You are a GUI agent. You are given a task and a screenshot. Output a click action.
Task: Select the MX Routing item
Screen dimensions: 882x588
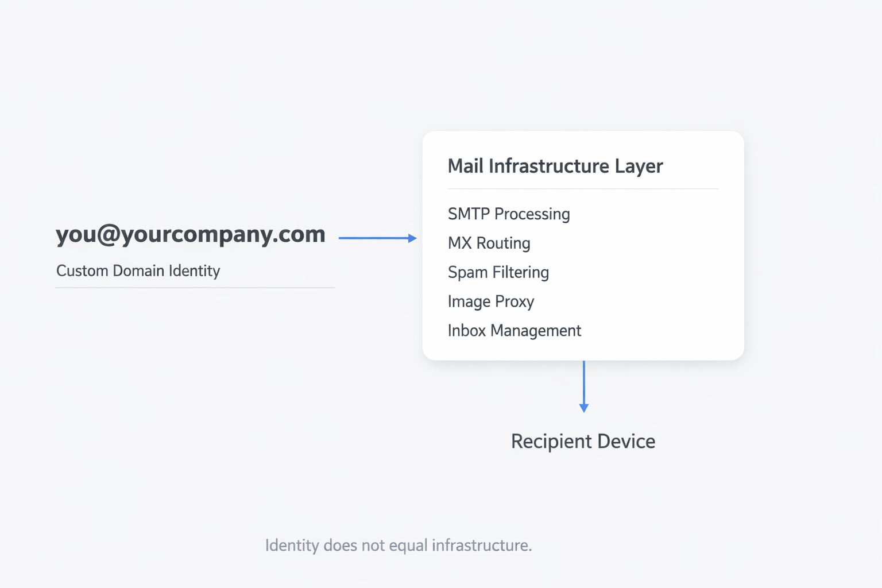[x=489, y=243]
